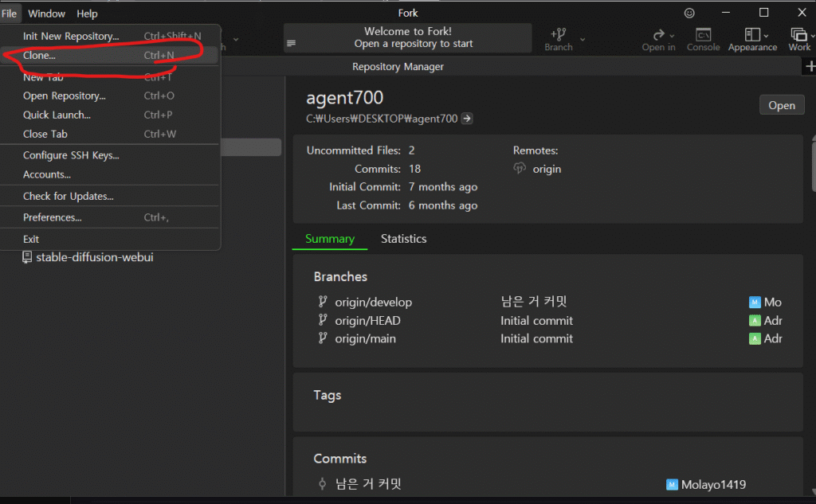Click the origin remote cloud icon
This screenshot has width=816, height=504.
(520, 169)
